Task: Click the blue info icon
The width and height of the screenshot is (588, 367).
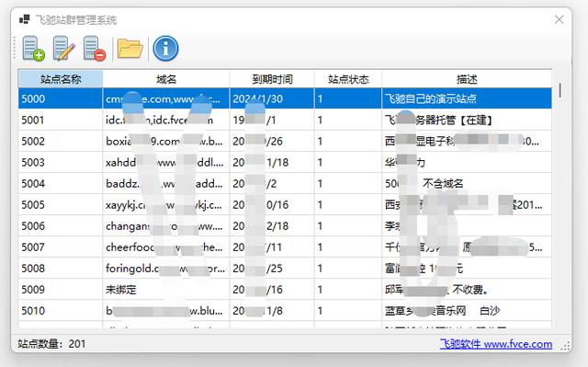Action: tap(165, 49)
